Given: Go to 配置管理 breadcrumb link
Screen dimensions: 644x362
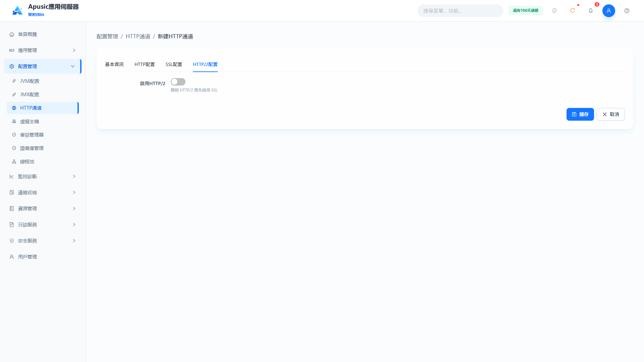Looking at the screenshot, I should click(107, 36).
